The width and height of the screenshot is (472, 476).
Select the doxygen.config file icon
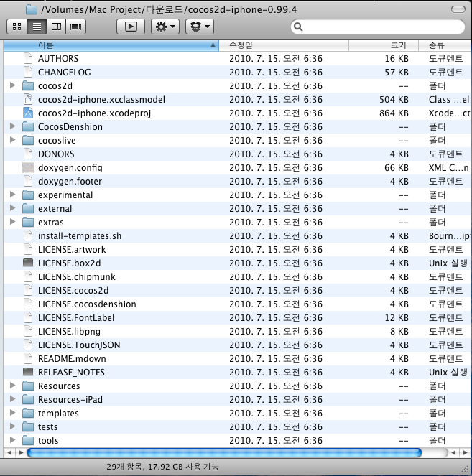coord(28,167)
